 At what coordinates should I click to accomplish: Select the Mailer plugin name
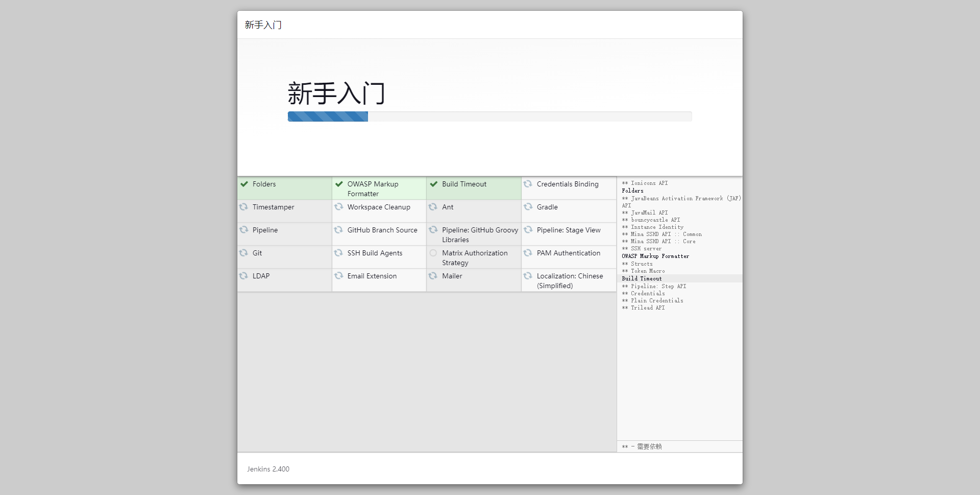pyautogui.click(x=452, y=276)
